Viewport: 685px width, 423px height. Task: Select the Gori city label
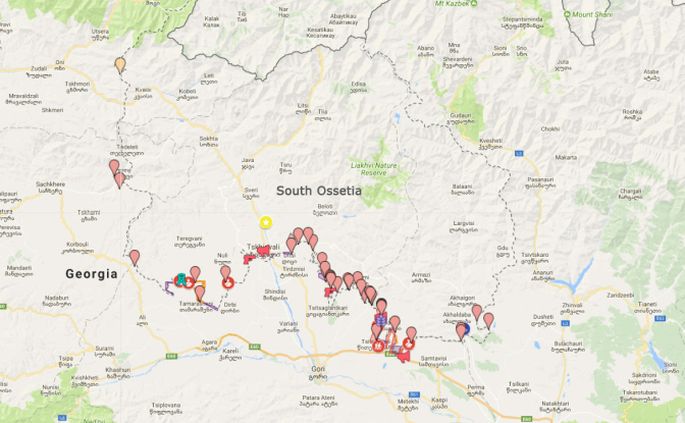pyautogui.click(x=318, y=369)
